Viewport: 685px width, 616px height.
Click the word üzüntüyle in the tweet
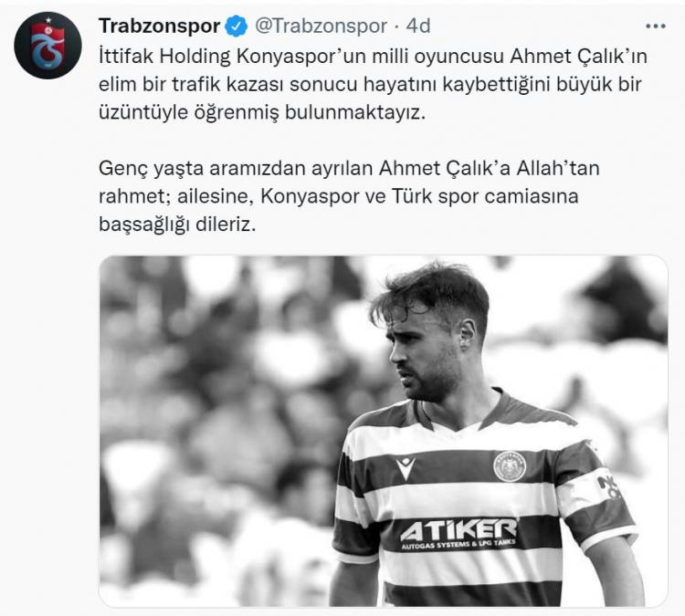142,112
